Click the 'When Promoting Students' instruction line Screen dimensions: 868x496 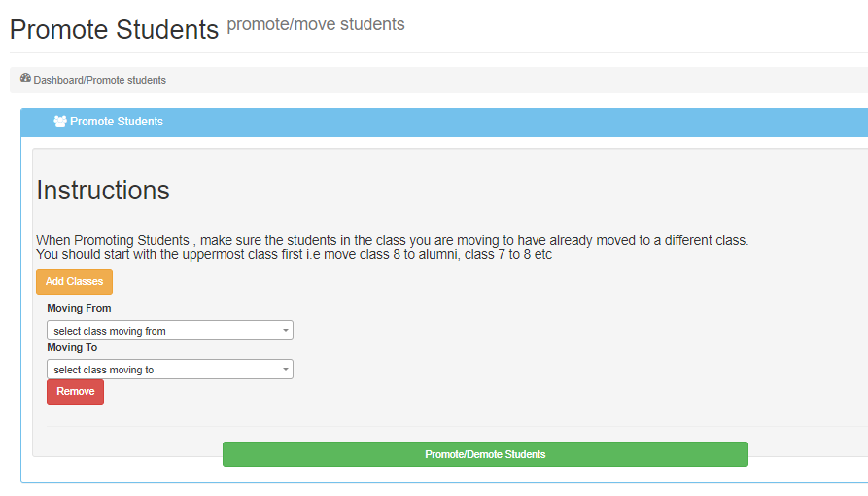click(392, 240)
